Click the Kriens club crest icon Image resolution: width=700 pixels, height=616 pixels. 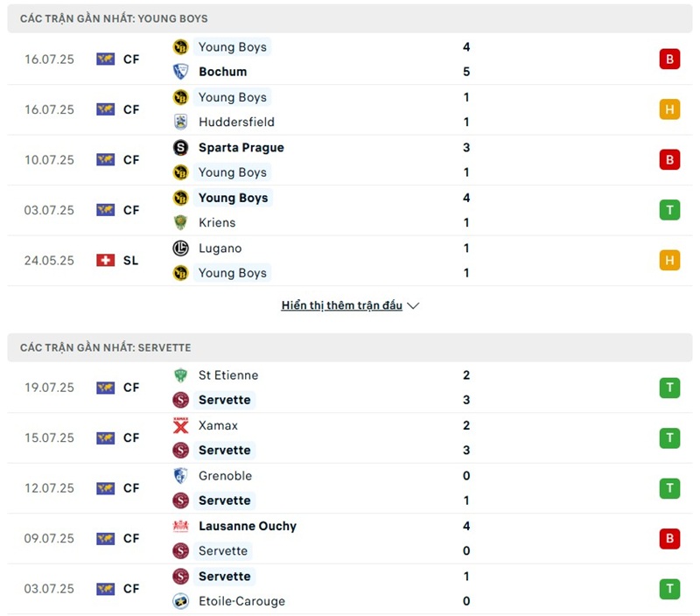tap(180, 222)
